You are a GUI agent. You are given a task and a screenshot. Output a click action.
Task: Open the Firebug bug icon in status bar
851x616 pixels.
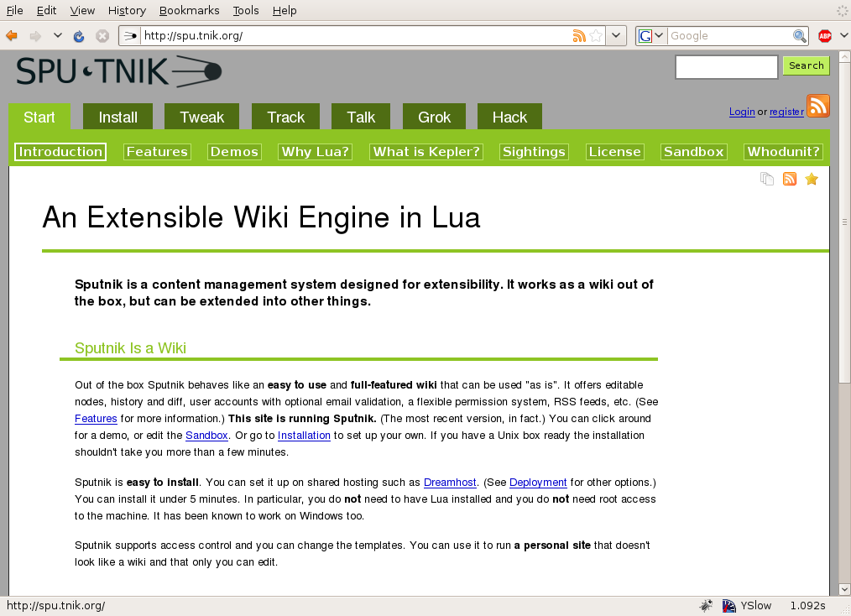[x=706, y=606]
